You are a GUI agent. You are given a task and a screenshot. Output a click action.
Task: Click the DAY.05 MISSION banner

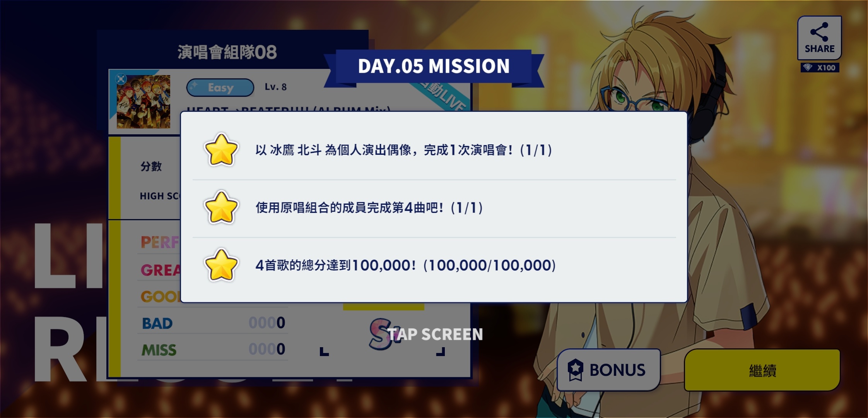(434, 67)
